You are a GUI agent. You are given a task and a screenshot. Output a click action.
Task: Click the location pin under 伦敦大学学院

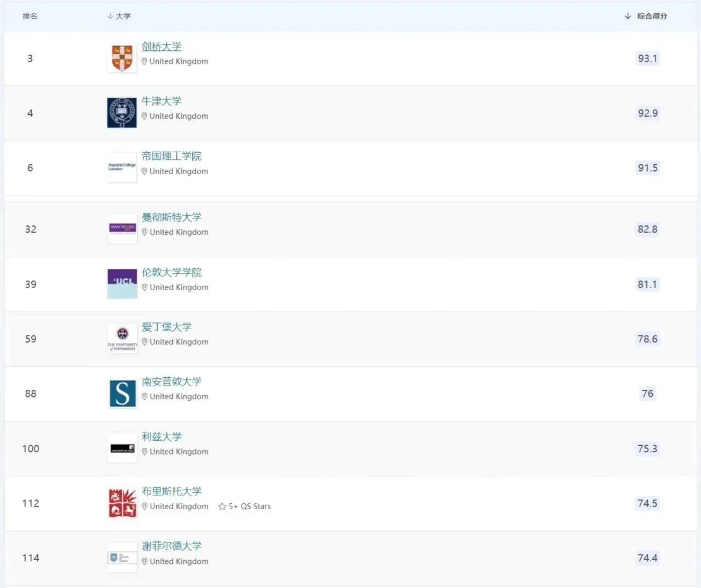click(145, 287)
